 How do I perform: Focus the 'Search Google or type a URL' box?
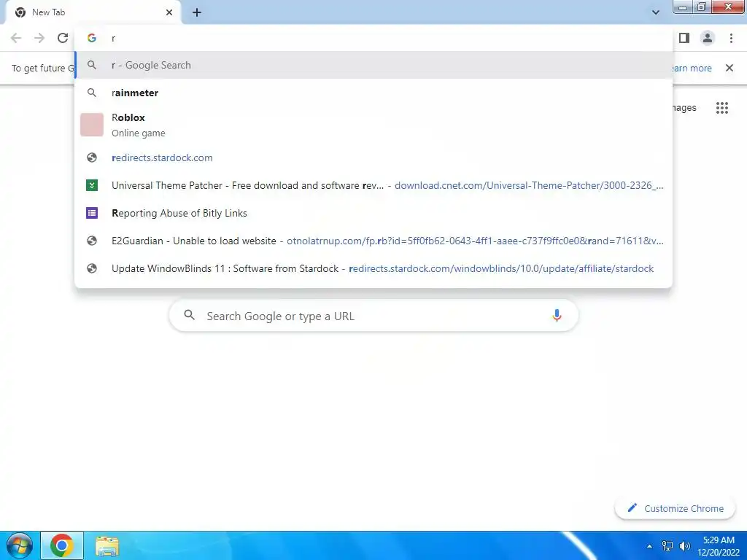tap(373, 315)
